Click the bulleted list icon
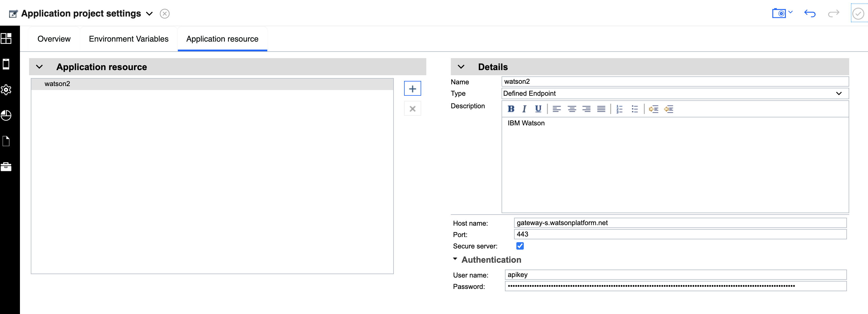This screenshot has height=314, width=868. [x=635, y=109]
